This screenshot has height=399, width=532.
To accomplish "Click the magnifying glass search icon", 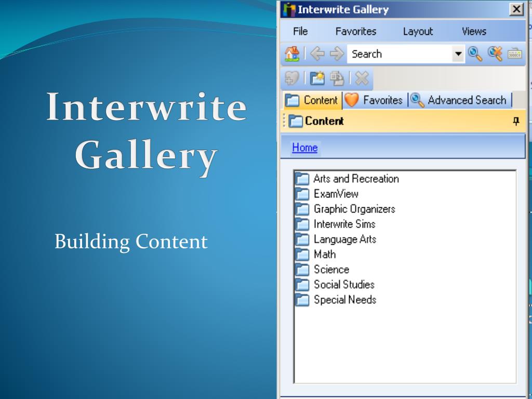I will pyautogui.click(x=475, y=54).
